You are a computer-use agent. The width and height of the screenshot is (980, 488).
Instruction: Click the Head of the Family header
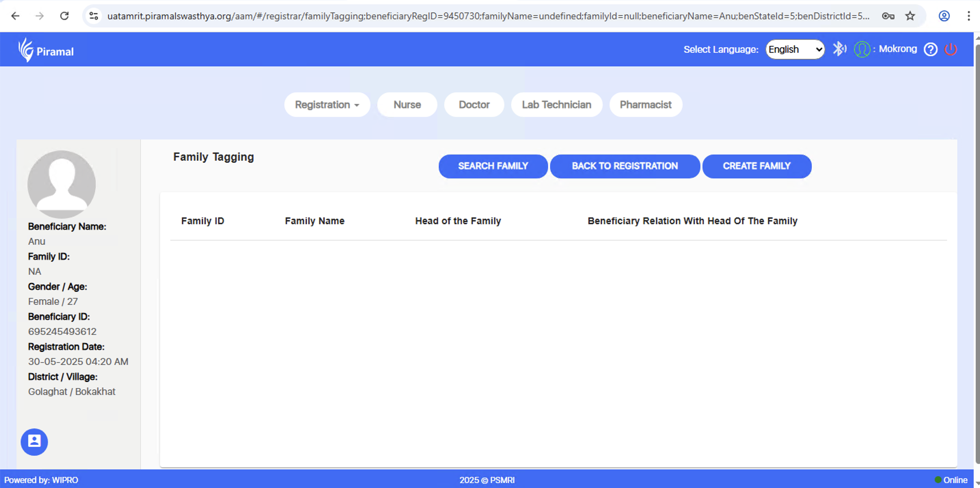coord(458,221)
